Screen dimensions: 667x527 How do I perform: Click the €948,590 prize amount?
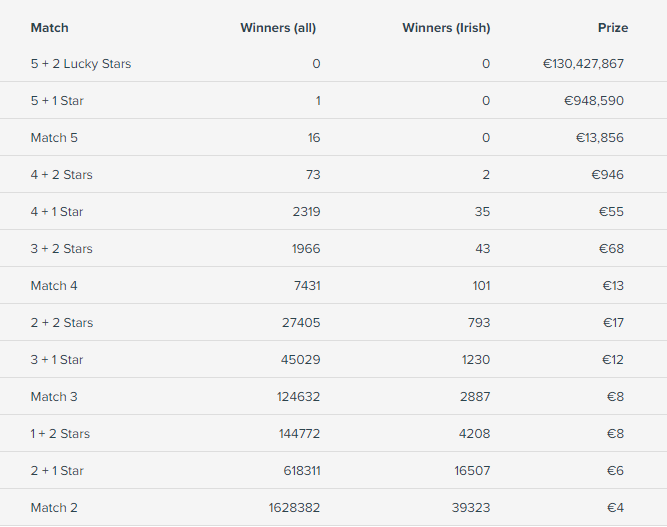(594, 101)
